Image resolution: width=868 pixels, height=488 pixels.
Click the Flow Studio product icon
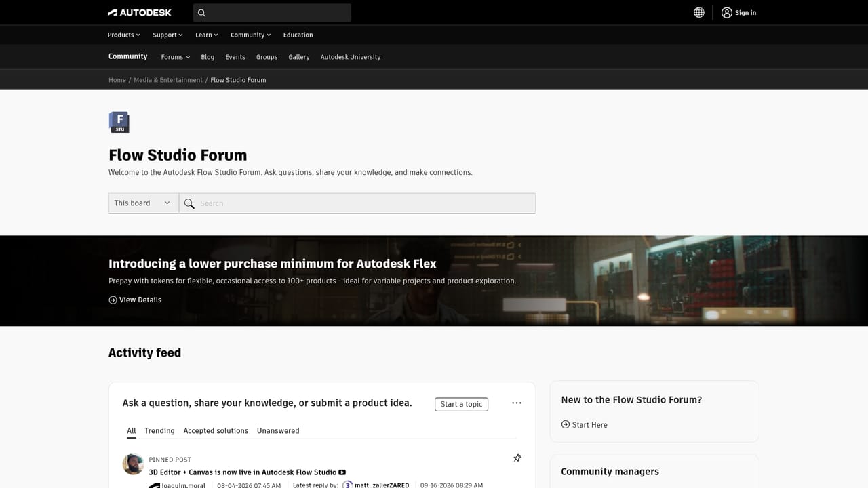pyautogui.click(x=119, y=122)
